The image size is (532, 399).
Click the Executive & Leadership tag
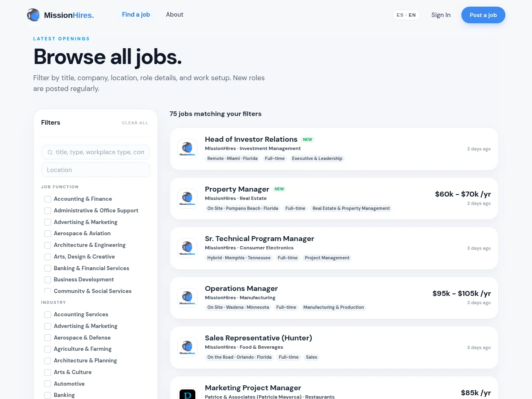[x=317, y=159]
